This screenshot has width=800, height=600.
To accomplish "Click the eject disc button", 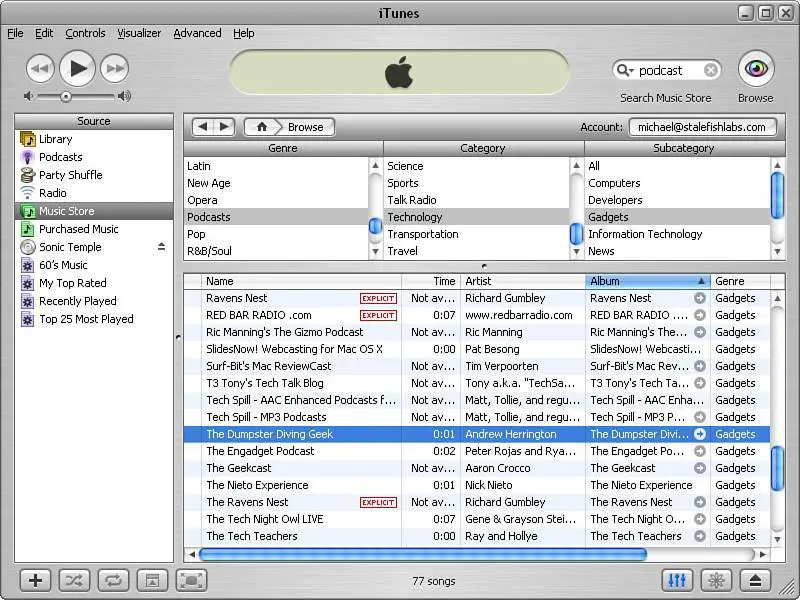I will coord(755,580).
